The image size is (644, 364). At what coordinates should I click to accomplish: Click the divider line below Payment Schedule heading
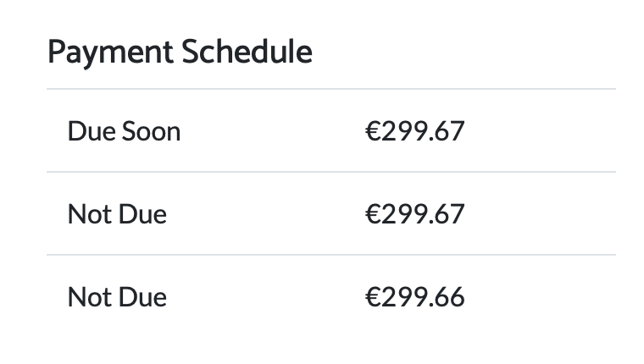(331, 89)
